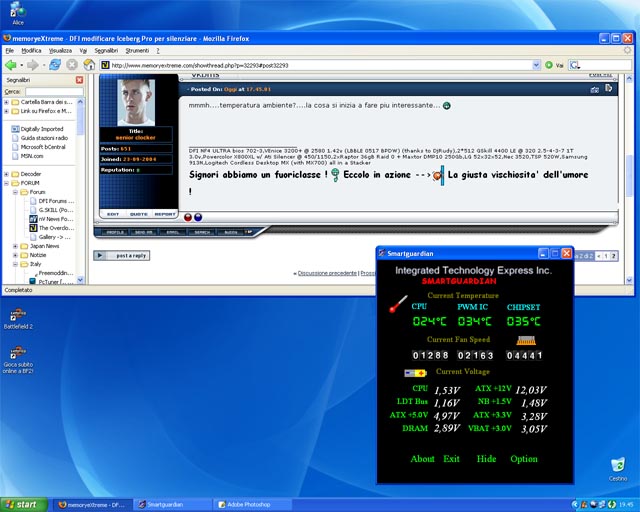Switch to the memoryeXtreme Firefox taskbar button
The width and height of the screenshot is (640, 512).
point(93,505)
